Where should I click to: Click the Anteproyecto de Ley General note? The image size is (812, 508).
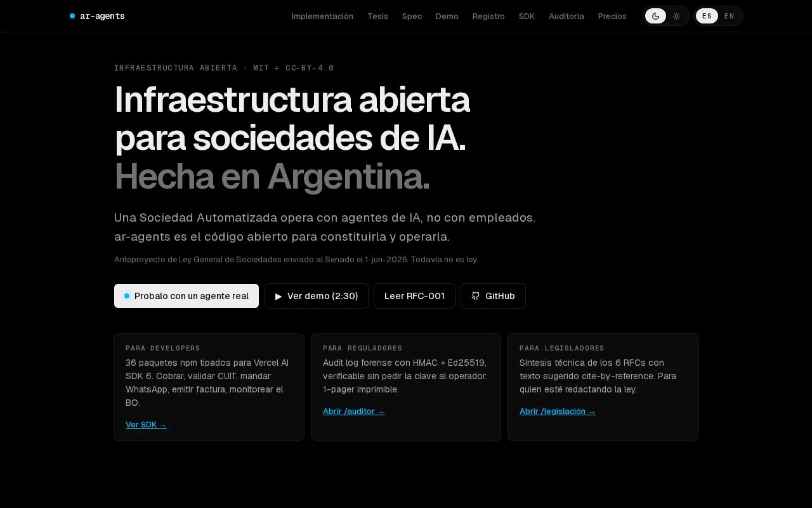(x=296, y=259)
